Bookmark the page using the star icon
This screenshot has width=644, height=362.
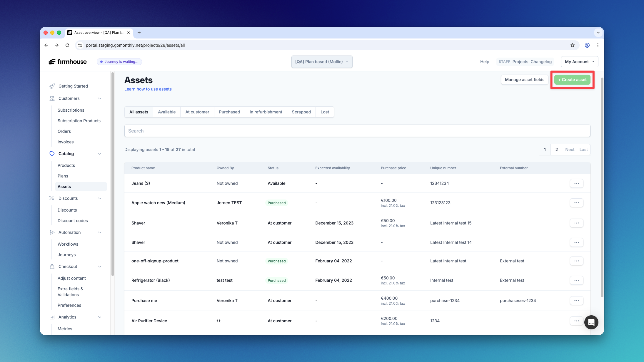pos(572,45)
